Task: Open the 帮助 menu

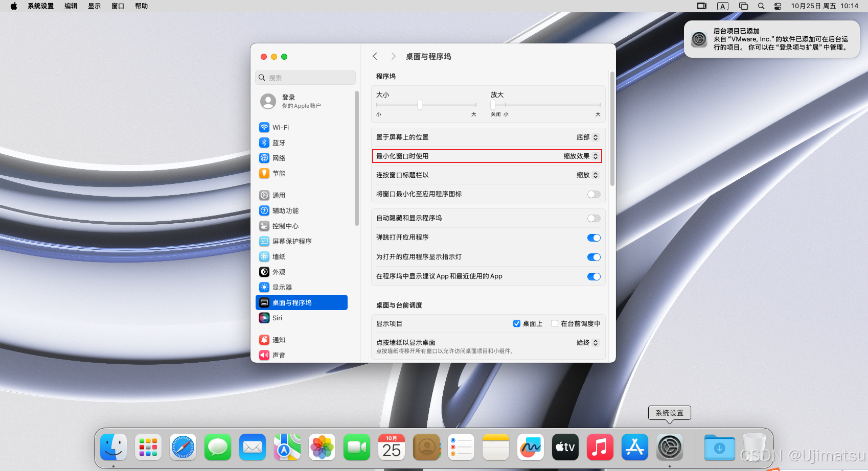Action: [x=142, y=6]
